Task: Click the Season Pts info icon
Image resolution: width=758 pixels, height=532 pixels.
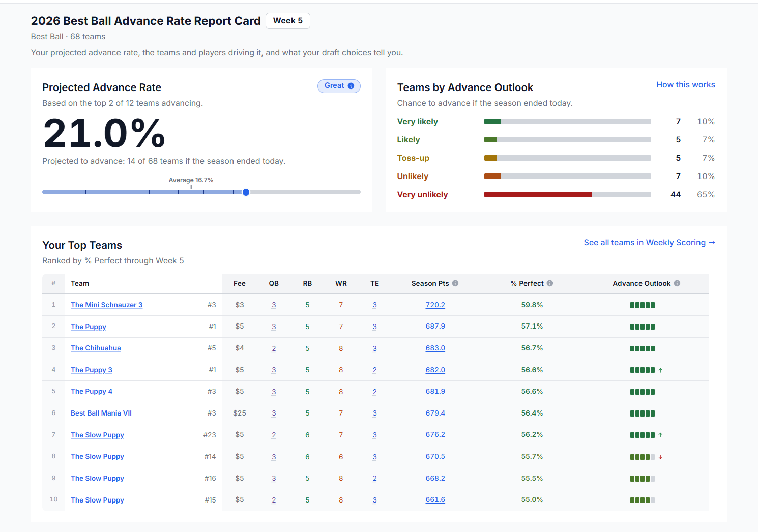Action: click(455, 283)
